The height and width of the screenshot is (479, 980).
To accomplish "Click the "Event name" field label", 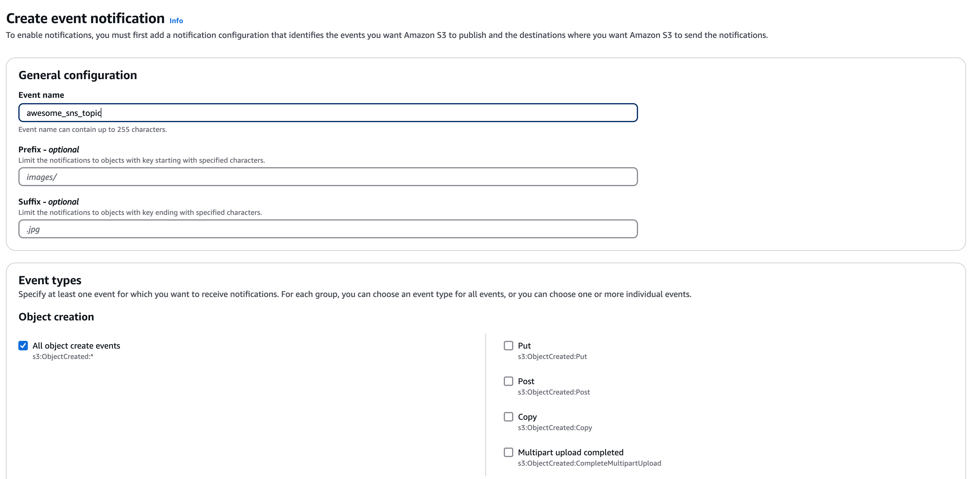I will coord(41,95).
